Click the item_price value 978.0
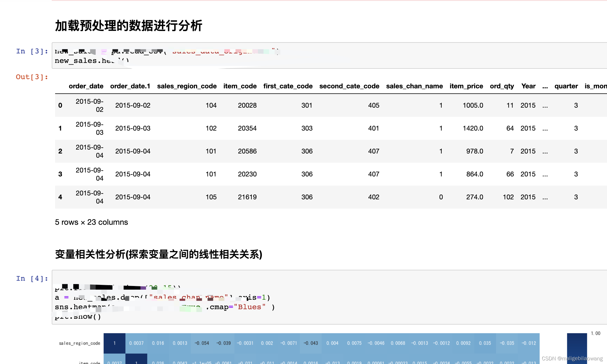Screen dimensions: 607x364 point(475,151)
